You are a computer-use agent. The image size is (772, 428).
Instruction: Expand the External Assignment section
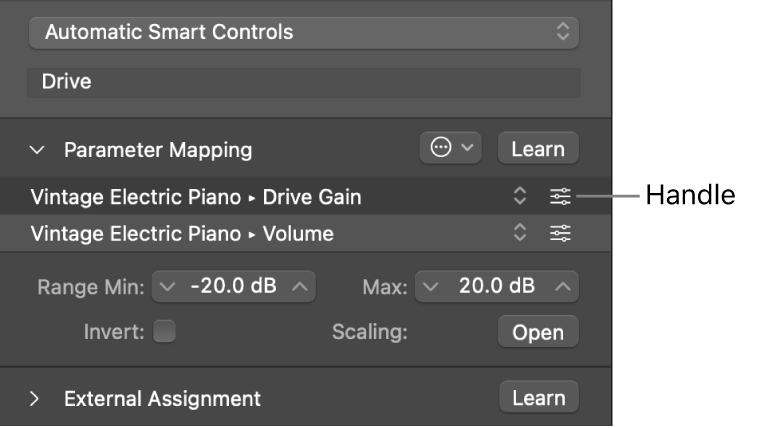34,398
